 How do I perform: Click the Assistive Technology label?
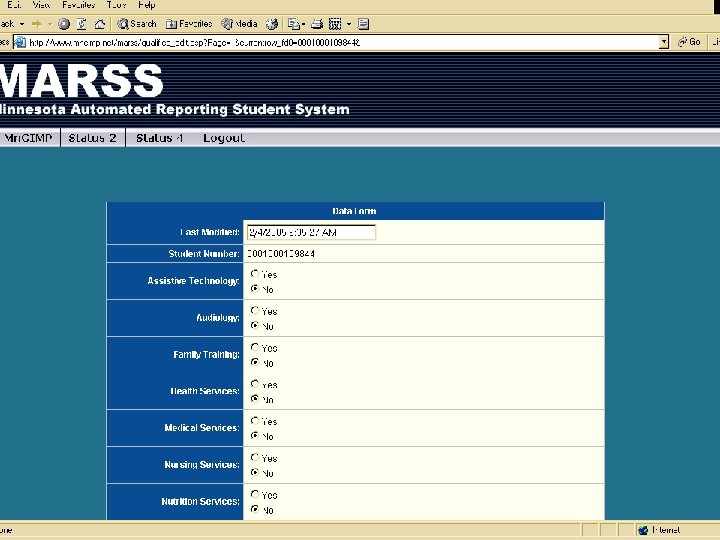(x=193, y=281)
